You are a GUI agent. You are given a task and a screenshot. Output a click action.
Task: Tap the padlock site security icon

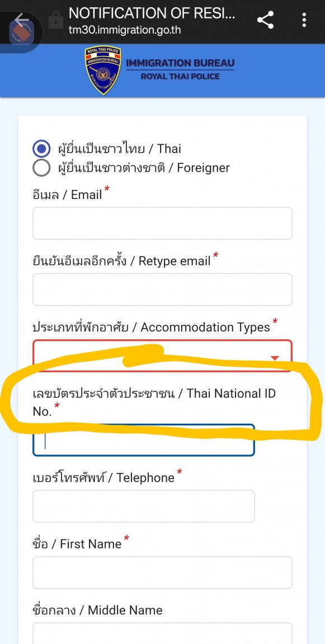[56, 21]
